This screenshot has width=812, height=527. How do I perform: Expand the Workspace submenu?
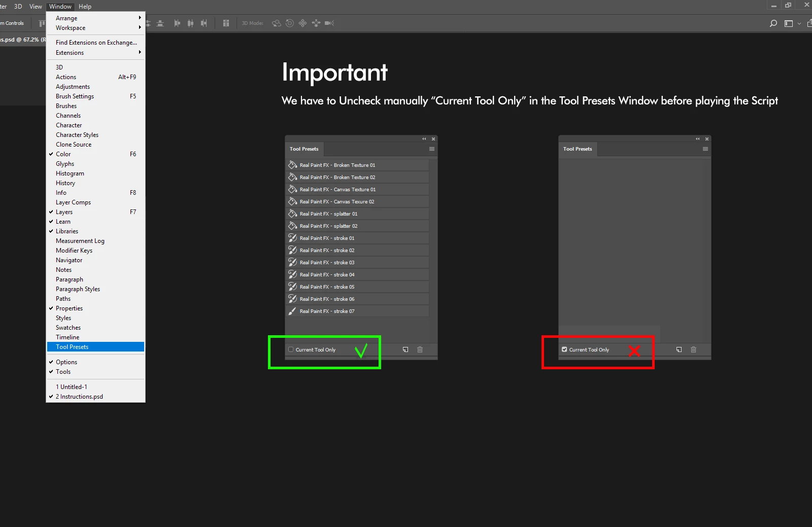95,28
